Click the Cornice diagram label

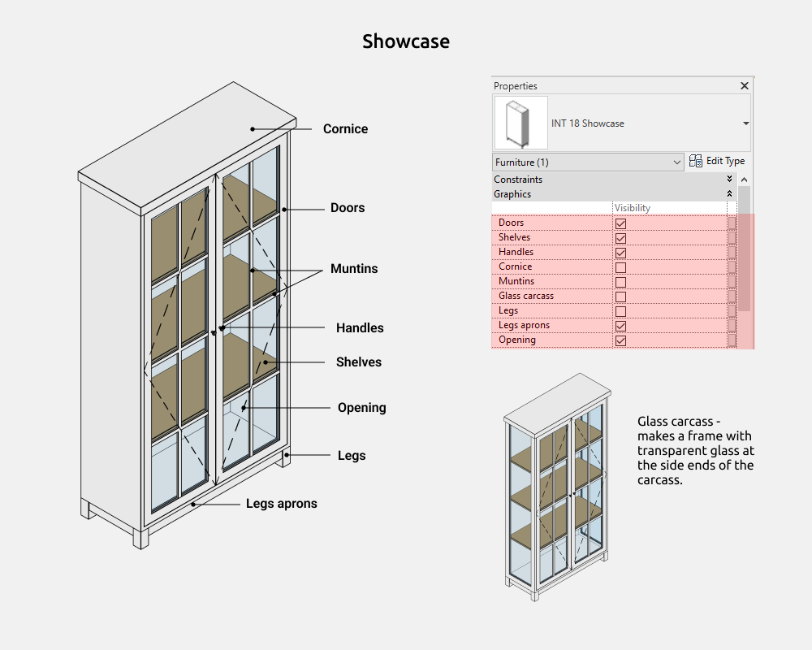click(x=345, y=128)
